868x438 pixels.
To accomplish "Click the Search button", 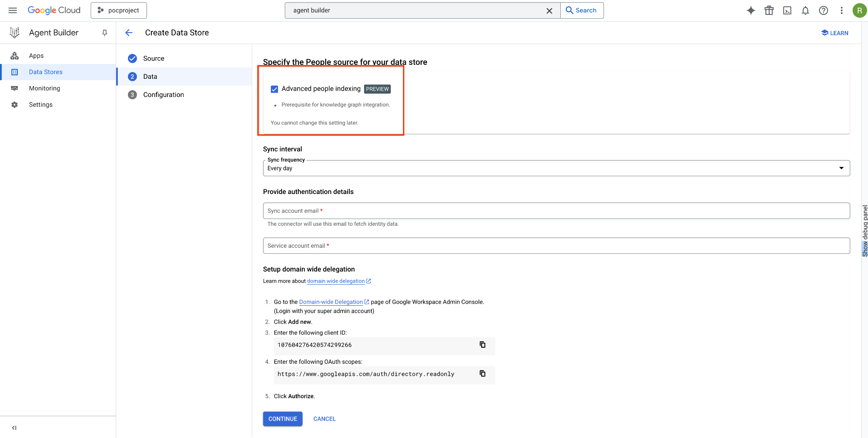I will (582, 10).
